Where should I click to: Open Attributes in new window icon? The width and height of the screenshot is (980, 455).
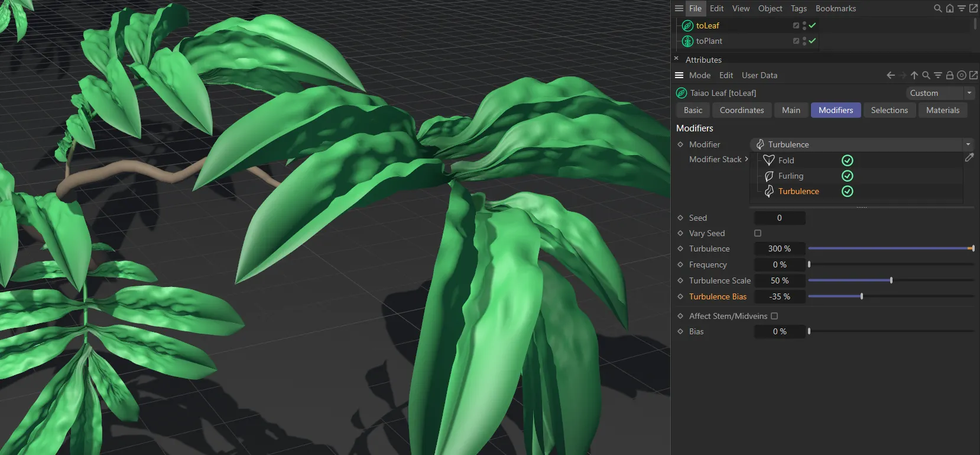coord(973,75)
